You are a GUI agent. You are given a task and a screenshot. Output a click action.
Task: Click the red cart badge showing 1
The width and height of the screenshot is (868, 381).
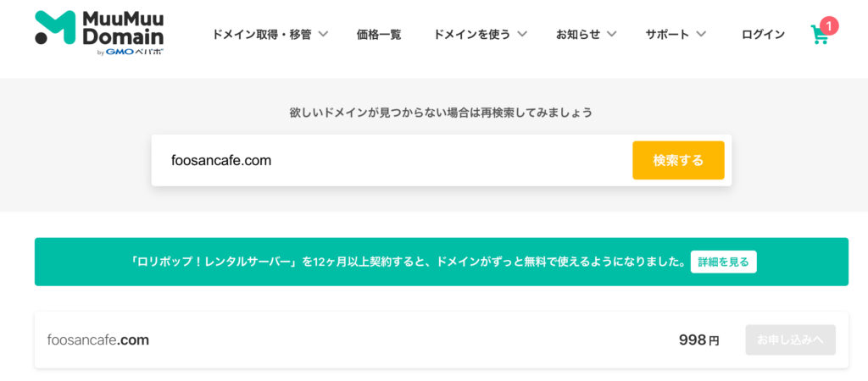coord(829,25)
